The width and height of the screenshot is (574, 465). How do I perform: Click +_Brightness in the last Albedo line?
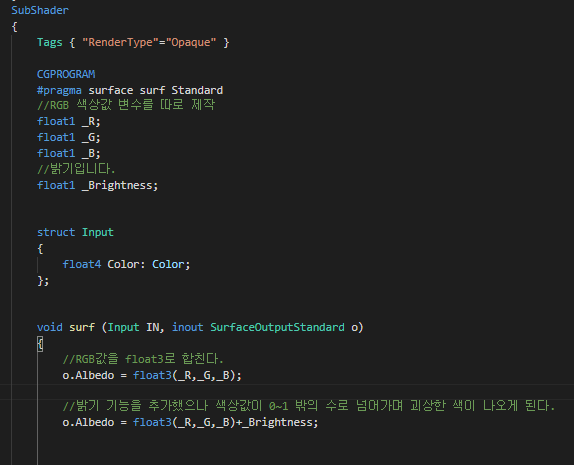click(277, 423)
